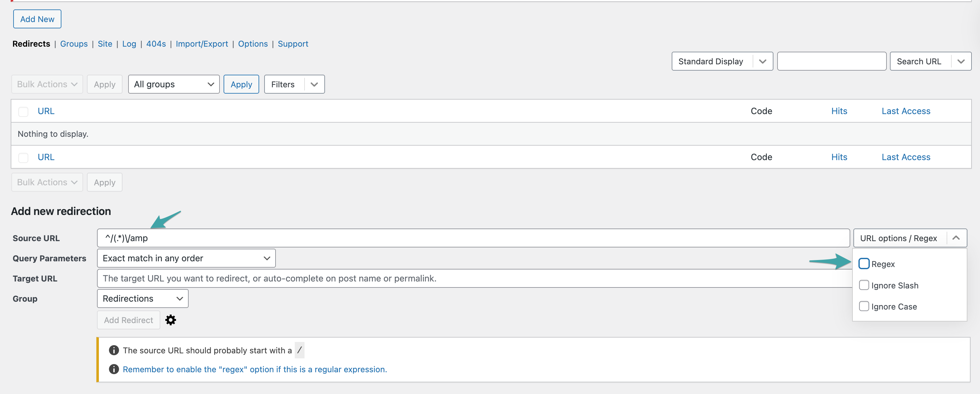The image size is (980, 394).
Task: Open the All groups dropdown
Action: point(174,84)
